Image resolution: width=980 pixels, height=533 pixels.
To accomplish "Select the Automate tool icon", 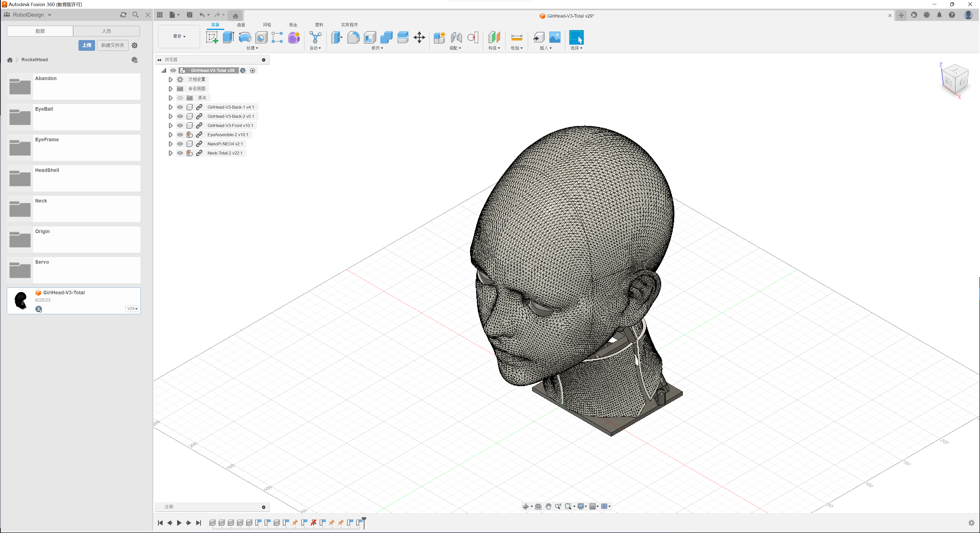I will click(x=315, y=37).
